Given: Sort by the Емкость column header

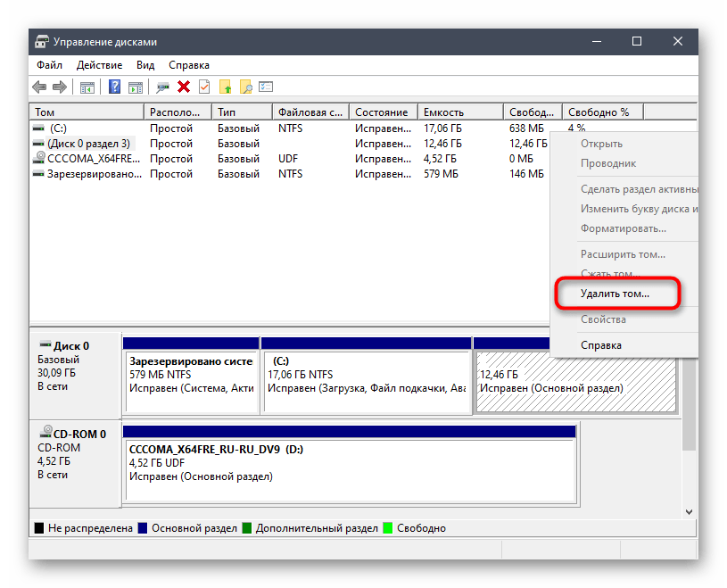Looking at the screenshot, I should (x=443, y=112).
